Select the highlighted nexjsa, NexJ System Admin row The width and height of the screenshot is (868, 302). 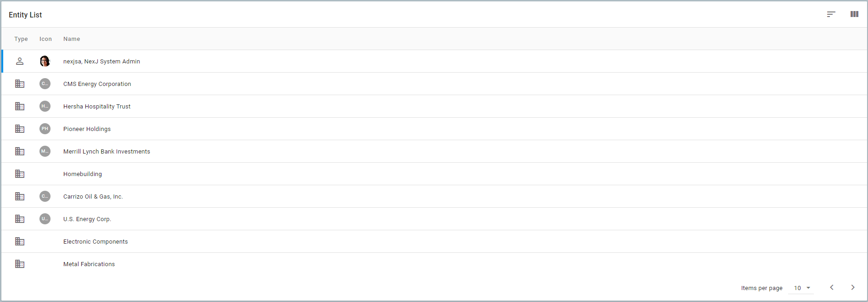point(101,61)
